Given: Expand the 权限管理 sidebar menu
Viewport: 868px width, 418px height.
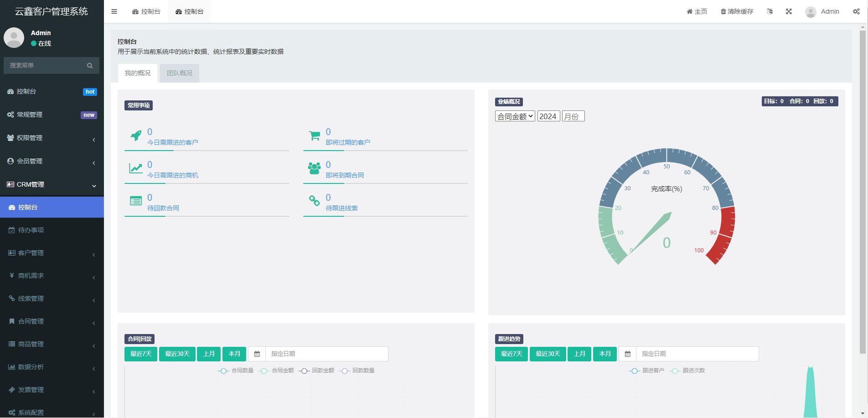Looking at the screenshot, I should click(52, 138).
